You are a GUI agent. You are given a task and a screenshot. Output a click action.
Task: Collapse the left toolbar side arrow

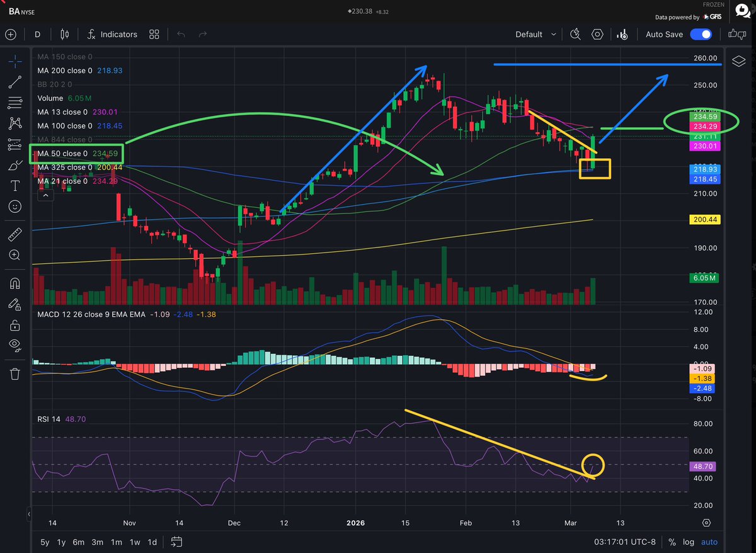[x=29, y=515]
